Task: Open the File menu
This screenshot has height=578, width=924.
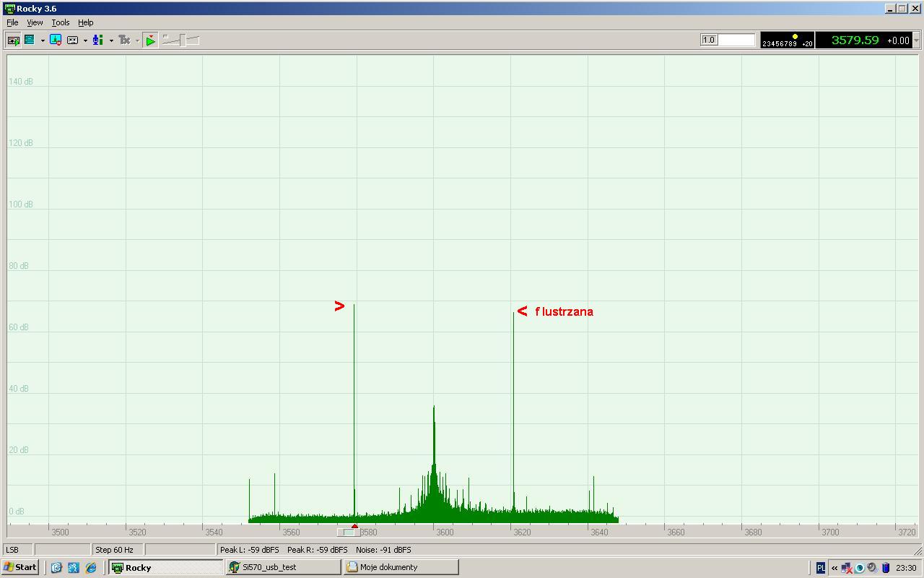Action: [x=12, y=22]
